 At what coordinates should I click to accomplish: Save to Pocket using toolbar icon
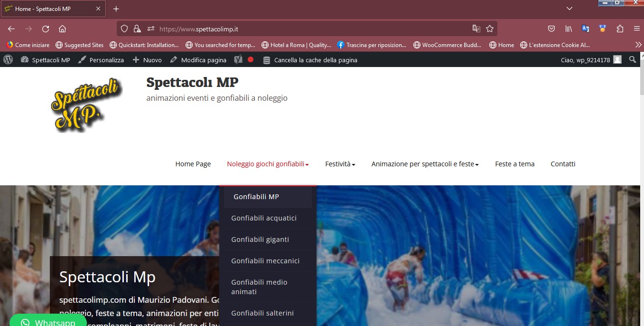(551, 29)
